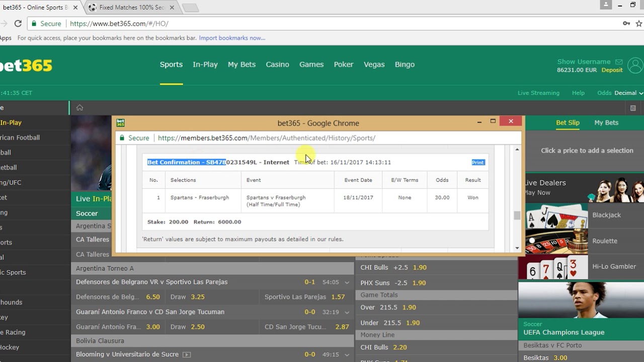Open Bolivia Clausura league header

(212, 341)
